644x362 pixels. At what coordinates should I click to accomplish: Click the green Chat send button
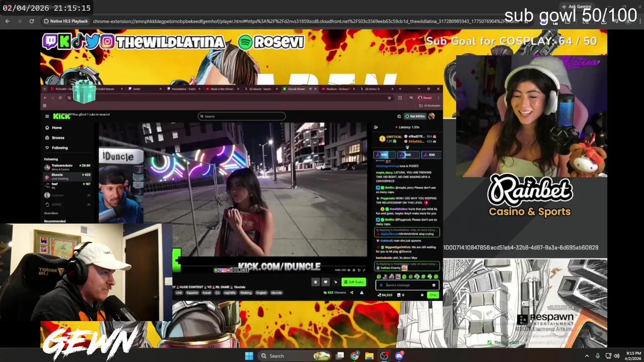coord(433,295)
